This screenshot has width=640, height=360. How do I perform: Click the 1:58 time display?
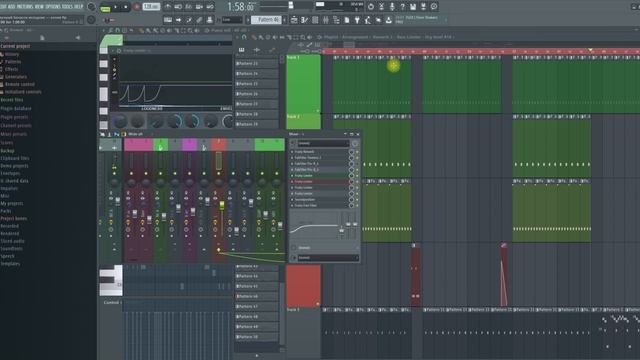click(x=241, y=7)
